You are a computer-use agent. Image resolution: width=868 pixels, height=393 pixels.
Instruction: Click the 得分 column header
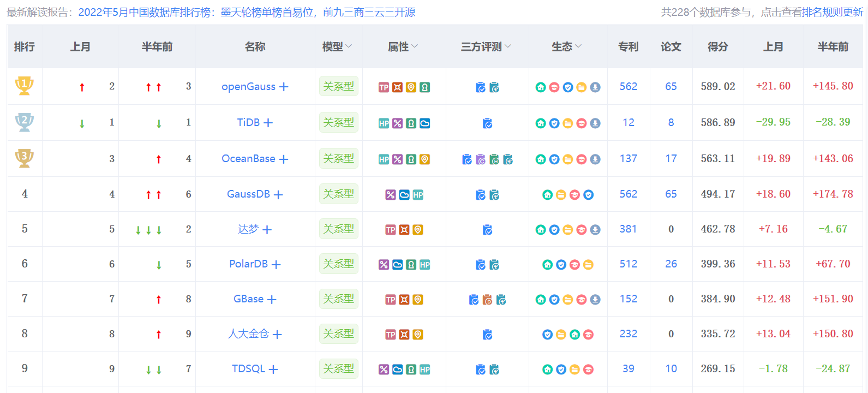[718, 47]
